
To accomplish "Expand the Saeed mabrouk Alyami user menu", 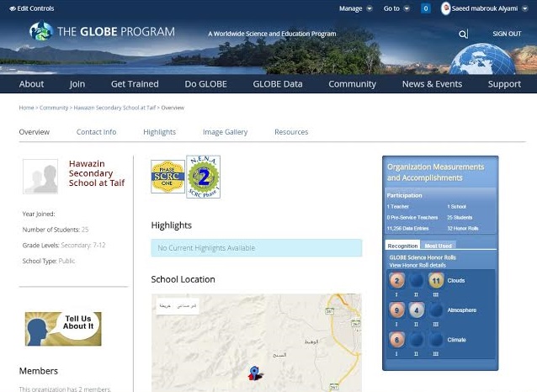I will click(x=490, y=8).
